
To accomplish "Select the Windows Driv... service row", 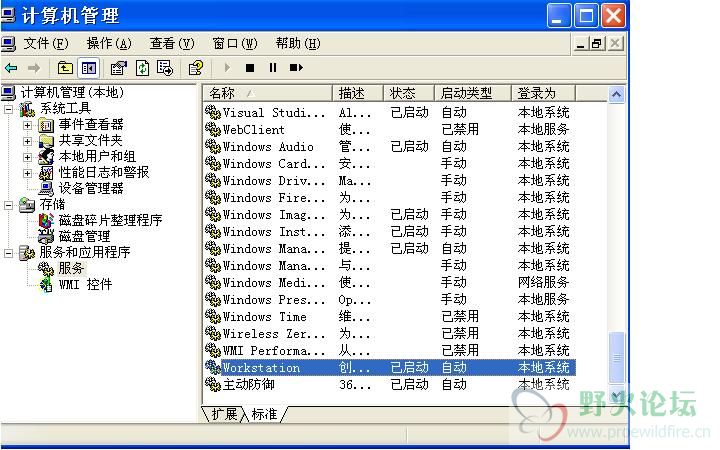I will click(389, 180).
